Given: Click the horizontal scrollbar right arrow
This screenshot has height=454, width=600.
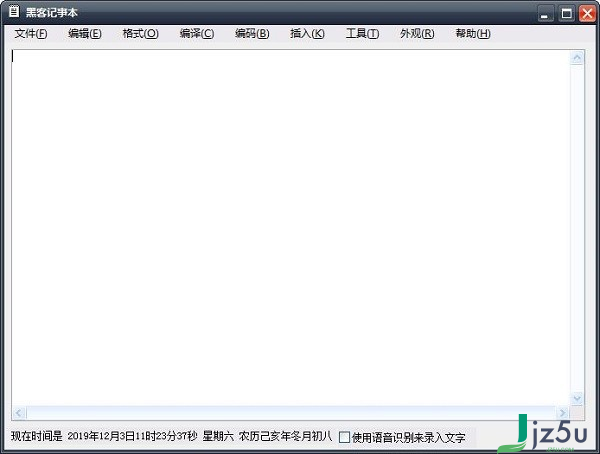Looking at the screenshot, I should [x=562, y=413].
